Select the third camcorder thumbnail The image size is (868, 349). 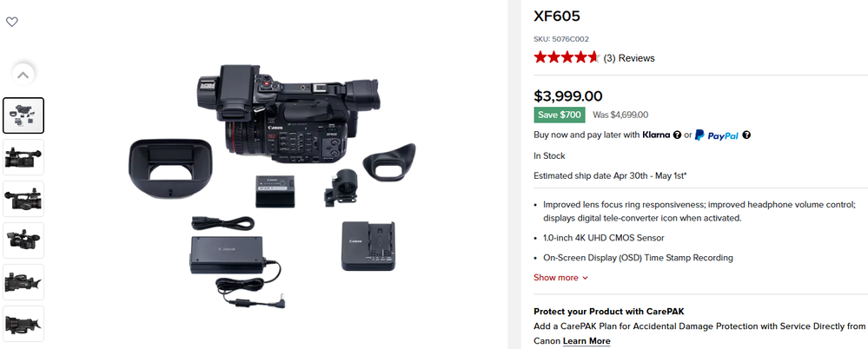pyautogui.click(x=23, y=199)
